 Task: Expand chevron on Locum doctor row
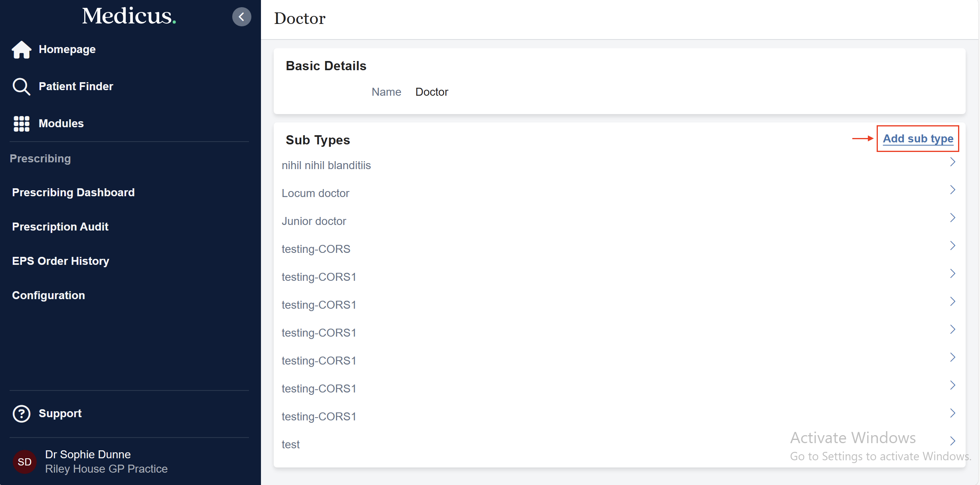click(953, 190)
